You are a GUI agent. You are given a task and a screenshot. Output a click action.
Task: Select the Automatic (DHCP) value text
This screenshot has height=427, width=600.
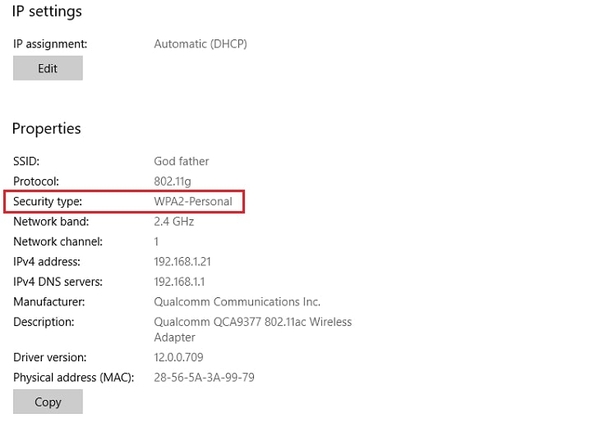click(x=200, y=44)
